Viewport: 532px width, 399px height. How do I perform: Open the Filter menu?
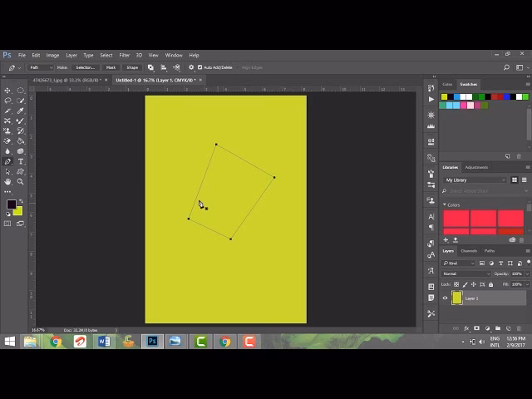[124, 56]
